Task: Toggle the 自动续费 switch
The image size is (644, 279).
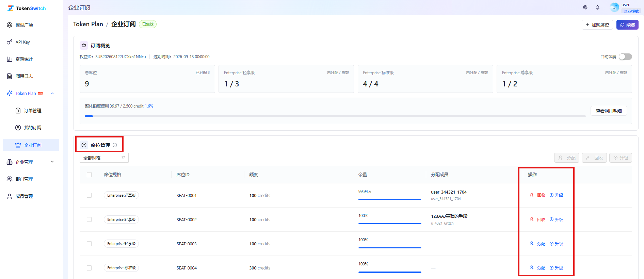Action: (625, 57)
